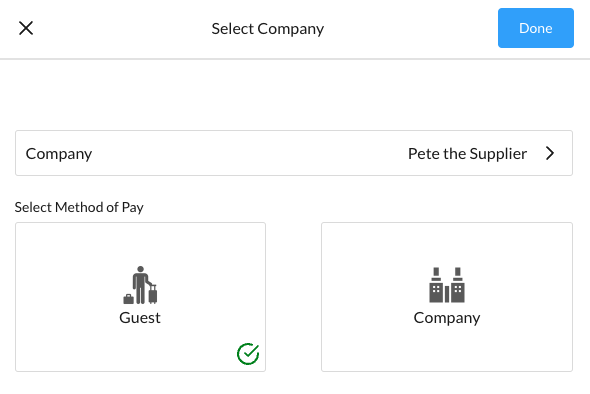This screenshot has height=394, width=590.
Task: Click the small briefcase in the Guest icon
Action: pyautogui.click(x=128, y=299)
